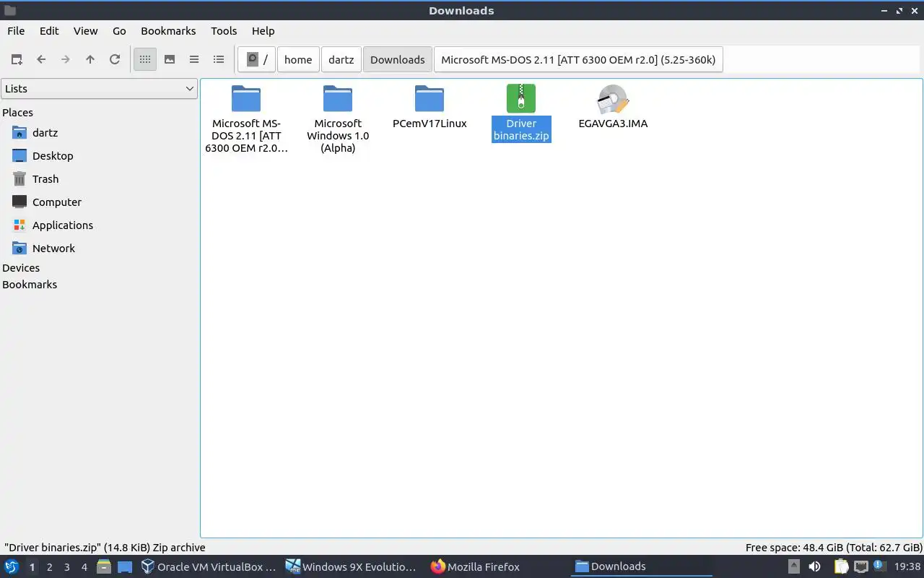Switch to detailed list view
This screenshot has width=924, height=578.
(219, 59)
